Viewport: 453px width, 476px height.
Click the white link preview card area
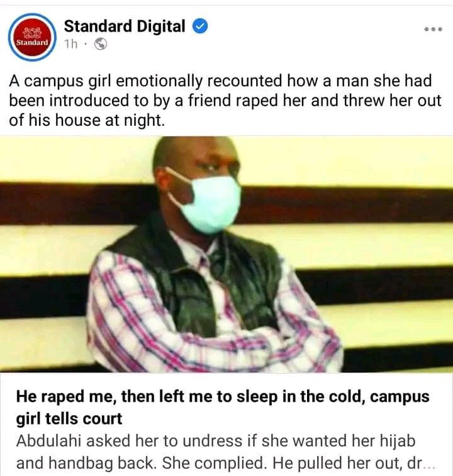[x=226, y=424]
